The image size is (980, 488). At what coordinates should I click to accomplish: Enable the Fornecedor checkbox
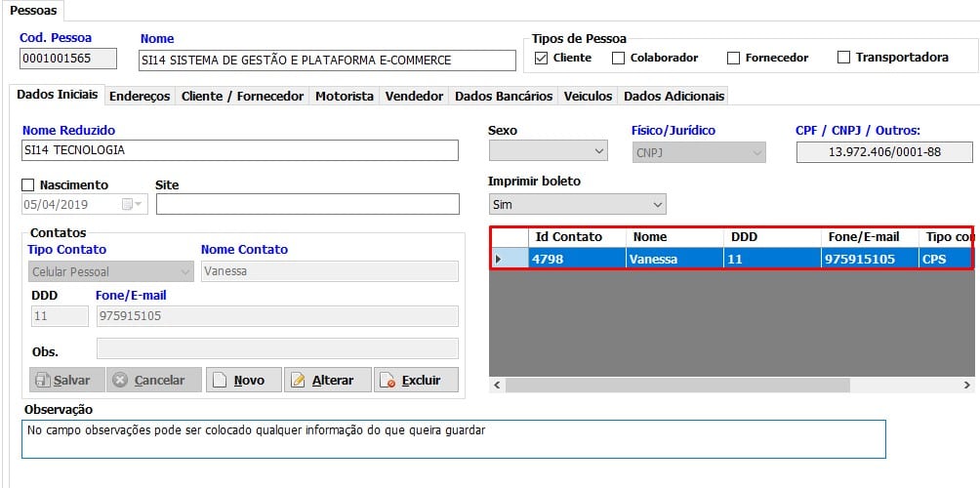(x=733, y=59)
